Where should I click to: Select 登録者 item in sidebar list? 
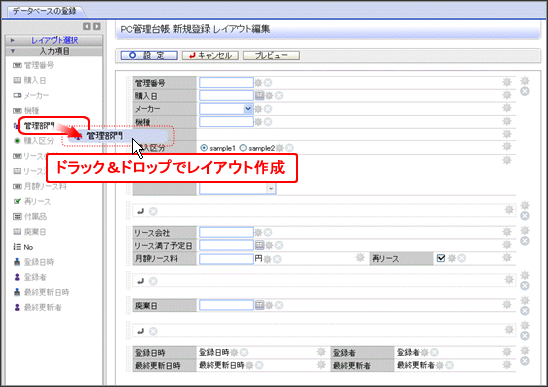coord(30,277)
